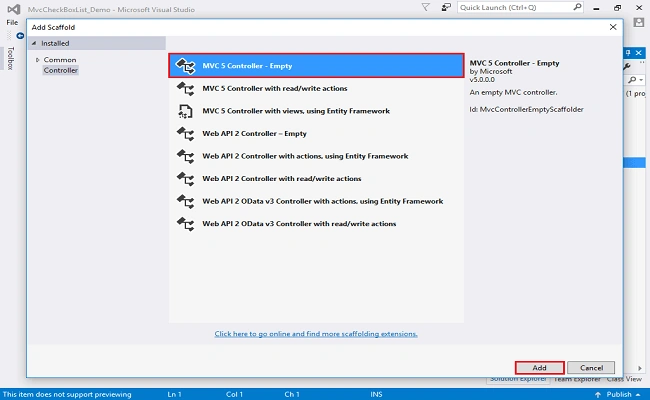Switch to the Class View tab
The image size is (650, 400).
pyautogui.click(x=624, y=379)
